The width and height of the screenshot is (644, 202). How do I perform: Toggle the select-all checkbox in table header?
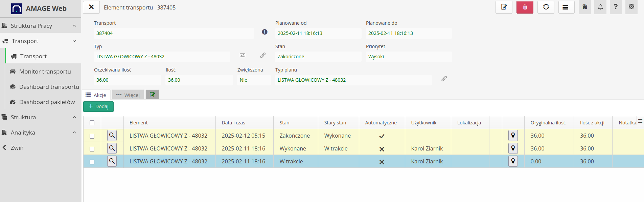click(x=92, y=123)
